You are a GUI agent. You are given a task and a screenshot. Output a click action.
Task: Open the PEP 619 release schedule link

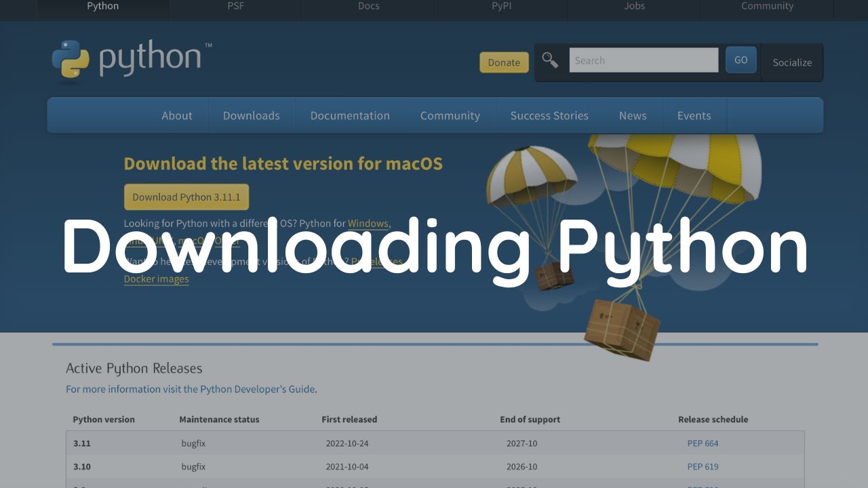(703, 466)
